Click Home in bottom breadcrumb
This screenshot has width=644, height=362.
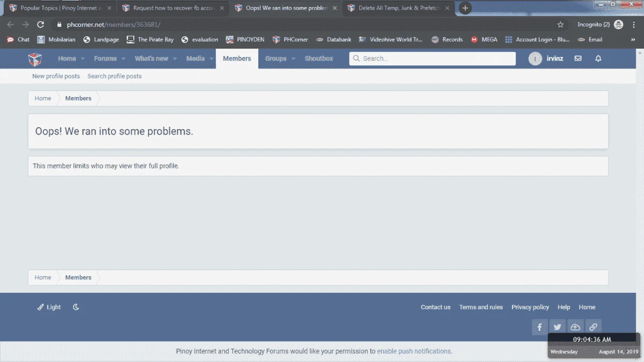[x=43, y=278]
